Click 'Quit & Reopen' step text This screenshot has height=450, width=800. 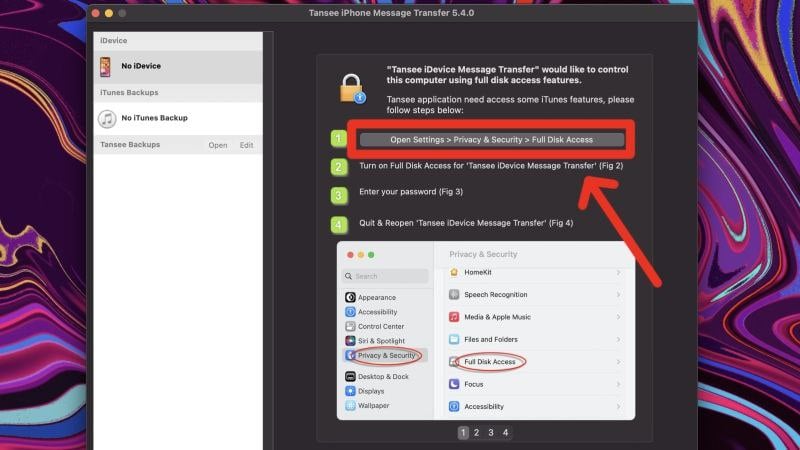pos(466,223)
